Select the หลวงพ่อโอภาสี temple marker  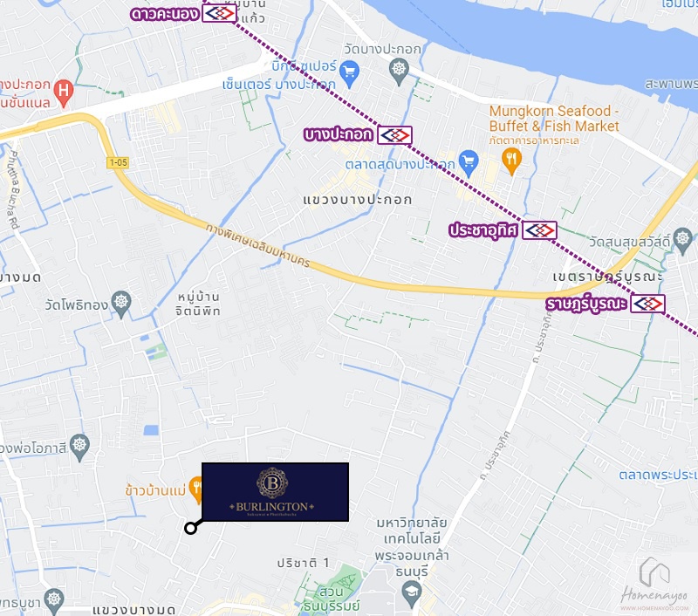[79, 448]
